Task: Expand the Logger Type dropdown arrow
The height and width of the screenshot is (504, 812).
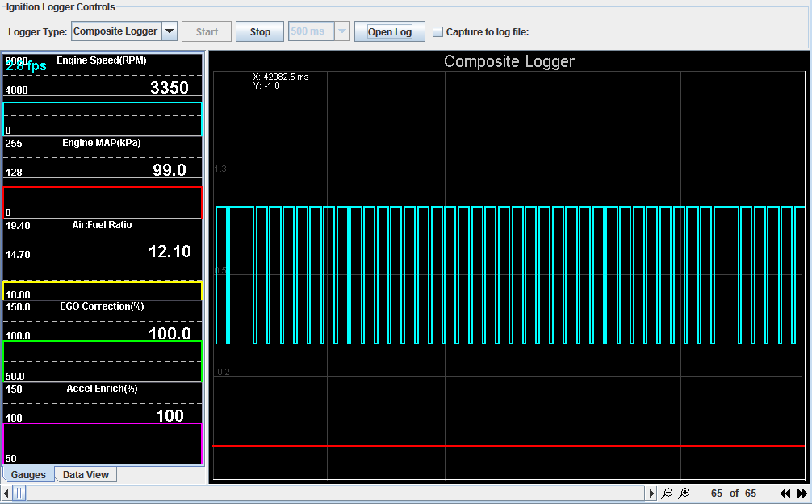Action: [x=170, y=32]
